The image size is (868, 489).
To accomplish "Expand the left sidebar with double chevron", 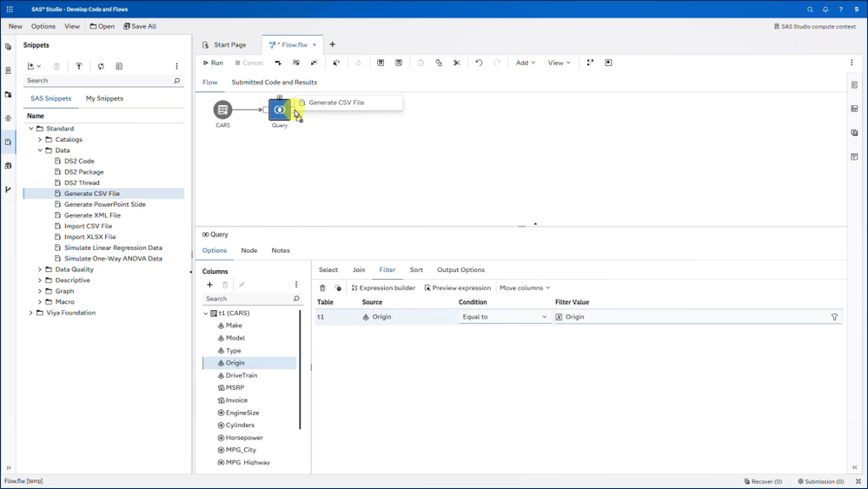I will (9, 467).
